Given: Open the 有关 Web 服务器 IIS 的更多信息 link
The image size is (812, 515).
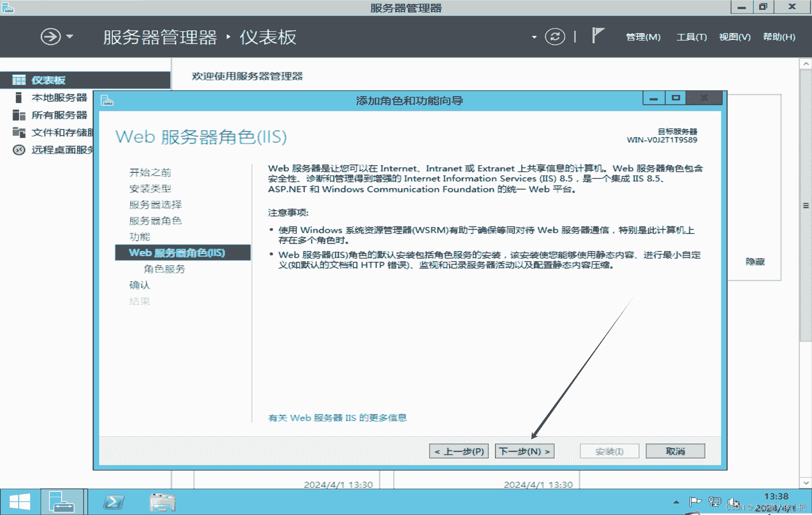Looking at the screenshot, I should 337,417.
